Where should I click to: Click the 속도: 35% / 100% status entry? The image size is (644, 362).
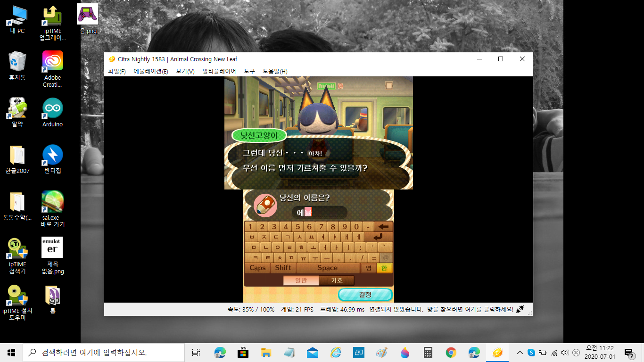tap(251, 310)
